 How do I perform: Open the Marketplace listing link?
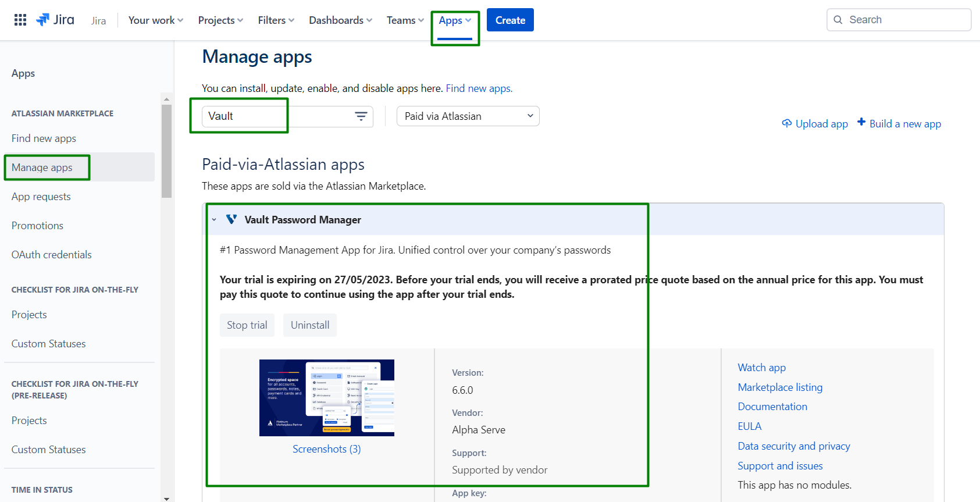click(x=780, y=387)
